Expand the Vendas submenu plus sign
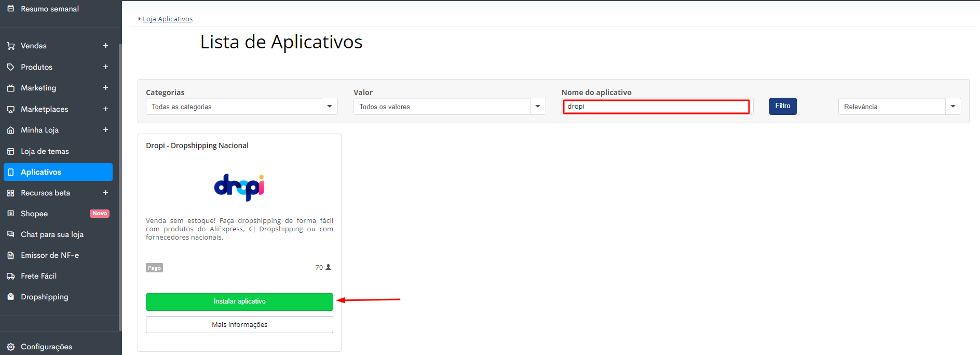Viewport: 980px width, 355px height. 105,46
